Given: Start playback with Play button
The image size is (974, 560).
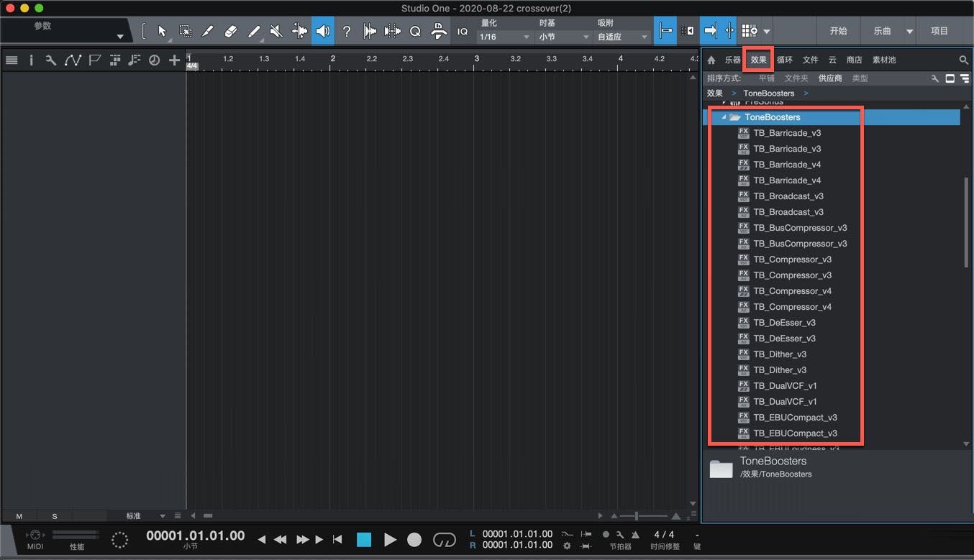Looking at the screenshot, I should [390, 539].
